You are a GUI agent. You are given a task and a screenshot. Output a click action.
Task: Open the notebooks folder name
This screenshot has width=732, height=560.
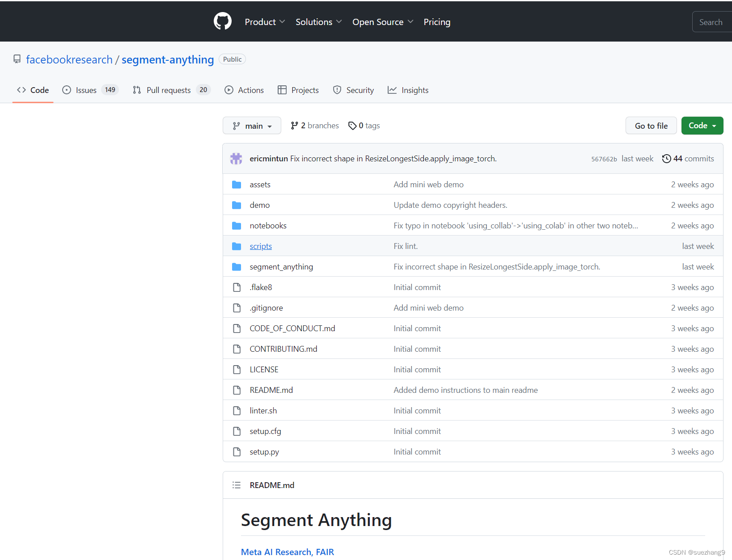pos(268,226)
